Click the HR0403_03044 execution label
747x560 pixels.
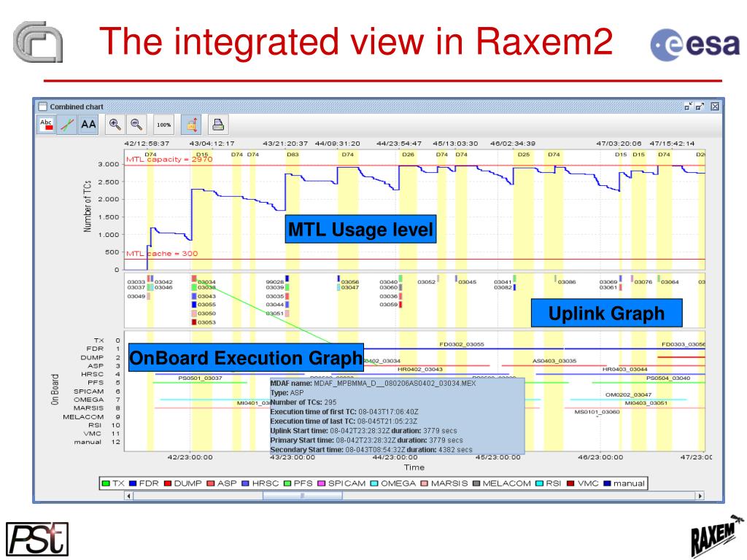pyautogui.click(x=625, y=369)
